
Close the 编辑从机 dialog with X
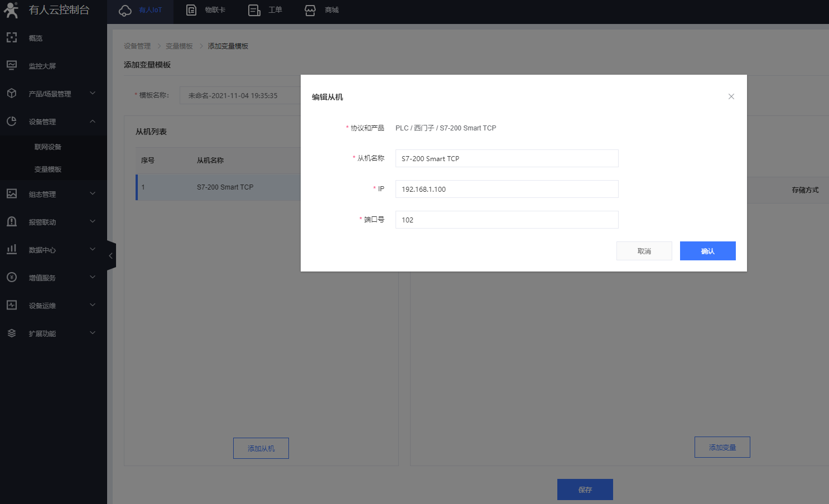731,96
